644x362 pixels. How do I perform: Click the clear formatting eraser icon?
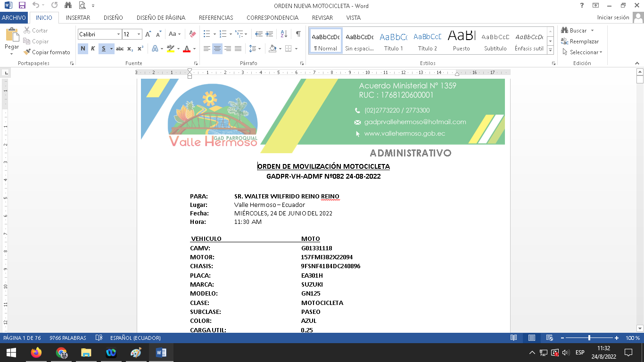(x=192, y=34)
